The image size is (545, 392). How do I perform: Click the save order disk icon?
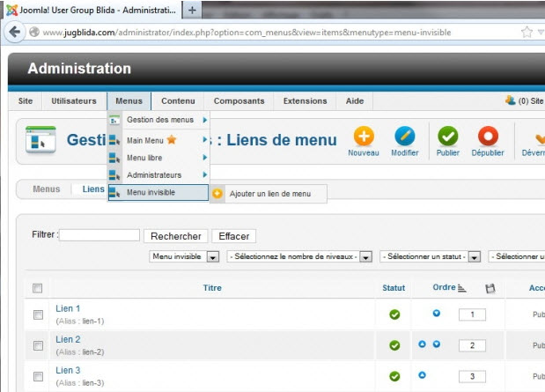click(x=490, y=288)
